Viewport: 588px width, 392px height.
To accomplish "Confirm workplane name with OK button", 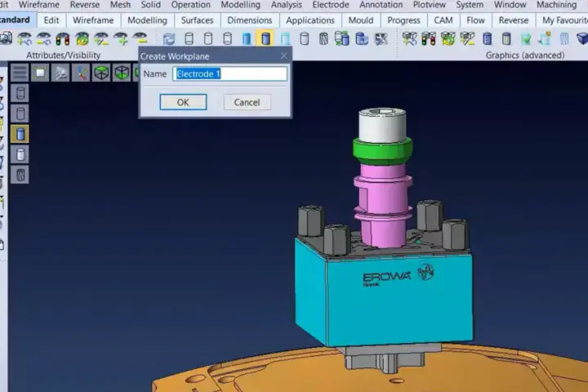I will point(183,102).
